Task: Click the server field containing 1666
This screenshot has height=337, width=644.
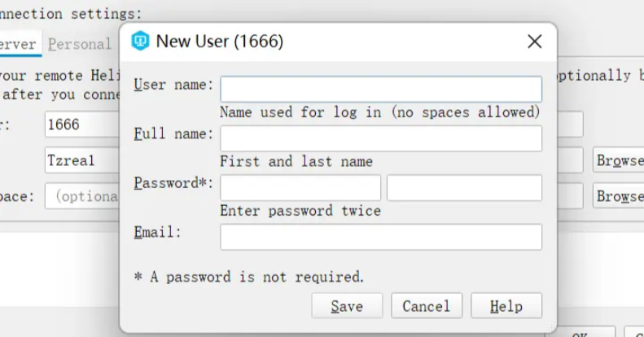Action: click(81, 125)
